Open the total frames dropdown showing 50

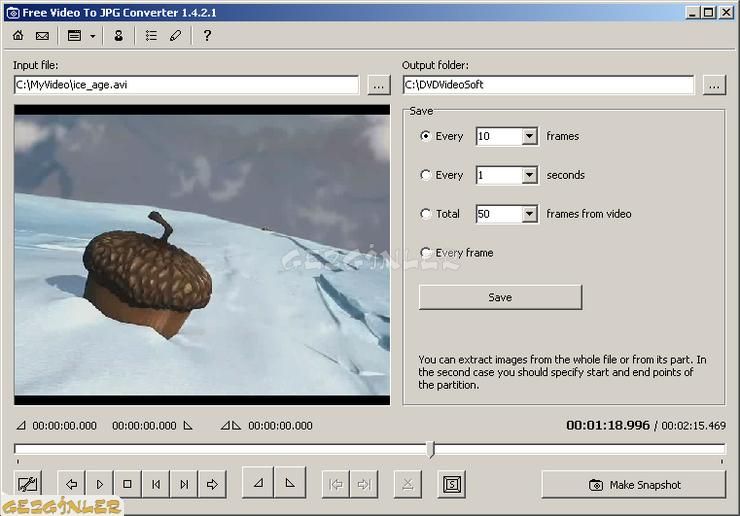click(530, 214)
